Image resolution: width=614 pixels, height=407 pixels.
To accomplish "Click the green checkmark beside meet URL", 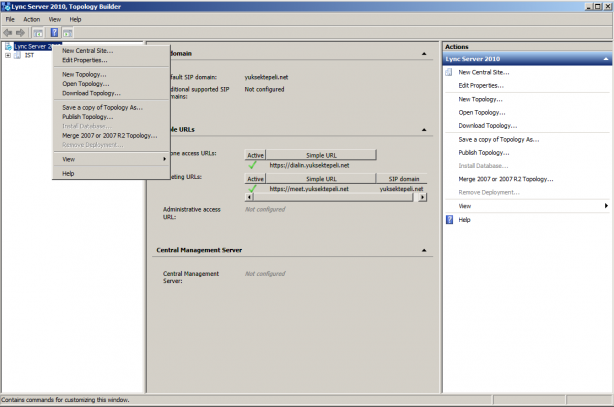I will (x=253, y=189).
